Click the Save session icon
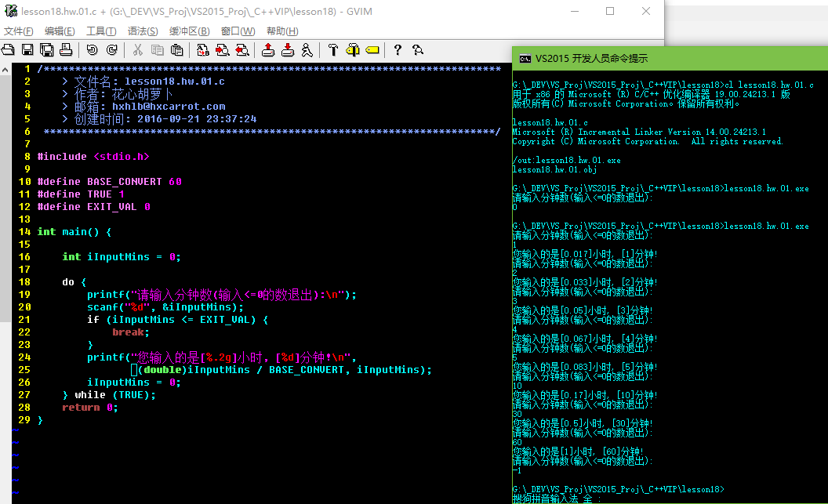This screenshot has width=828, height=504. [x=288, y=50]
